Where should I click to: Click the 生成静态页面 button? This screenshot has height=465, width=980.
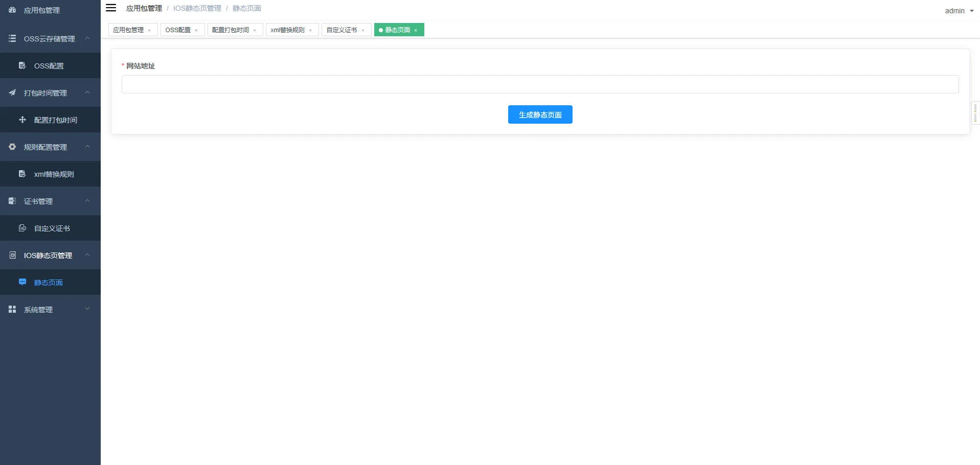[x=540, y=115]
